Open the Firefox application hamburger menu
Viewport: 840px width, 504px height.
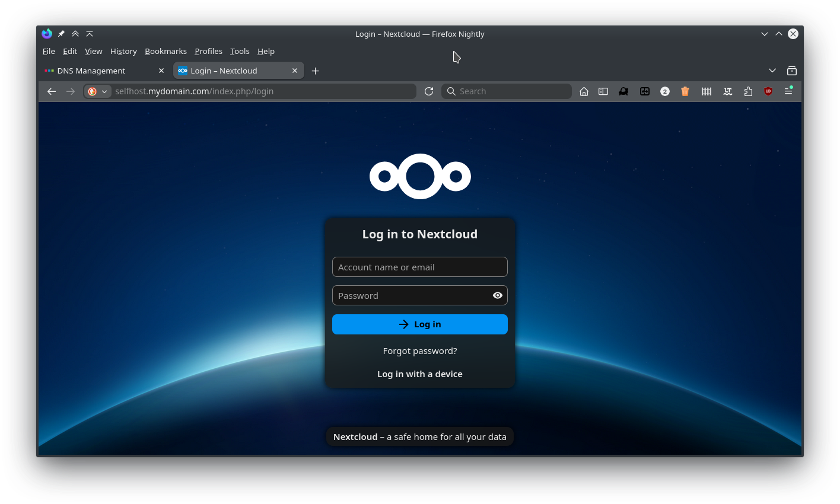[788, 91]
